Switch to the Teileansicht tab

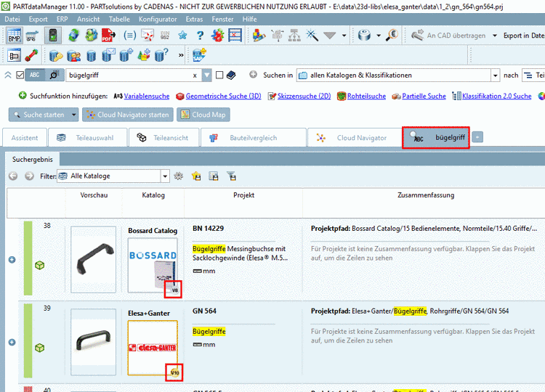click(163, 138)
